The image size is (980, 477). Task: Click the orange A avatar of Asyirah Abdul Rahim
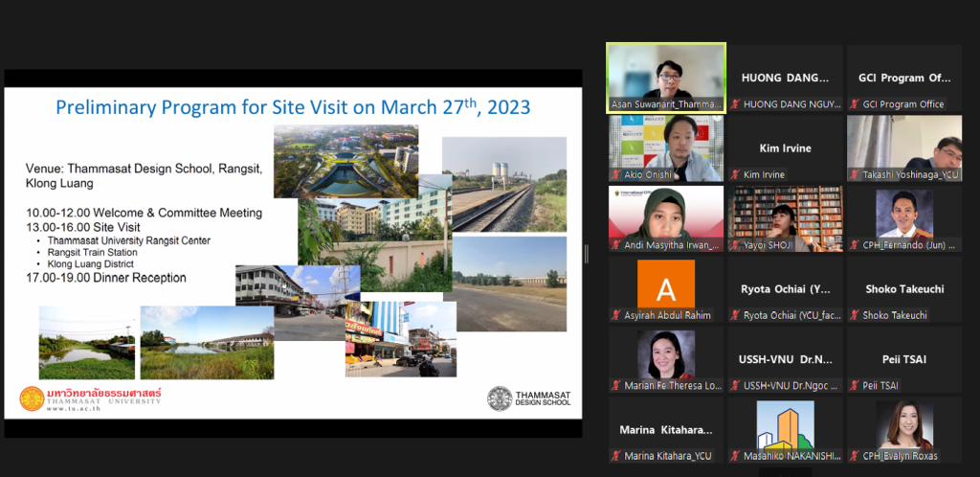666,284
